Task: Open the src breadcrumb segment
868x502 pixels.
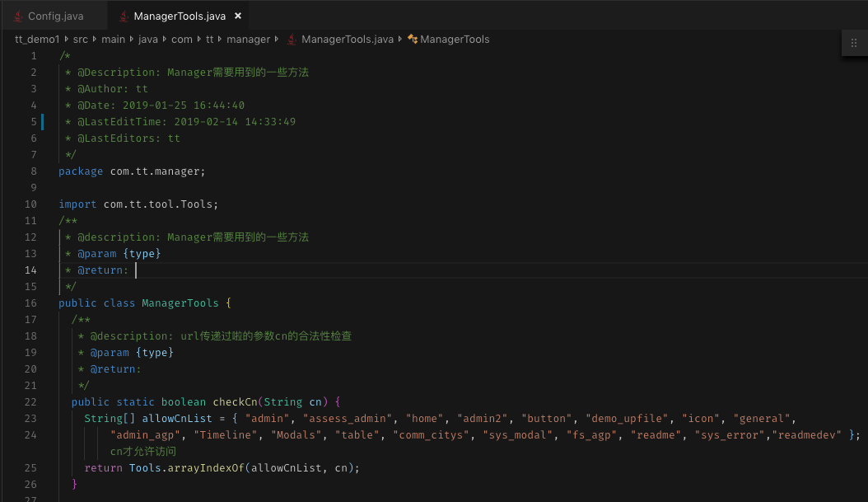Action: 80,40
